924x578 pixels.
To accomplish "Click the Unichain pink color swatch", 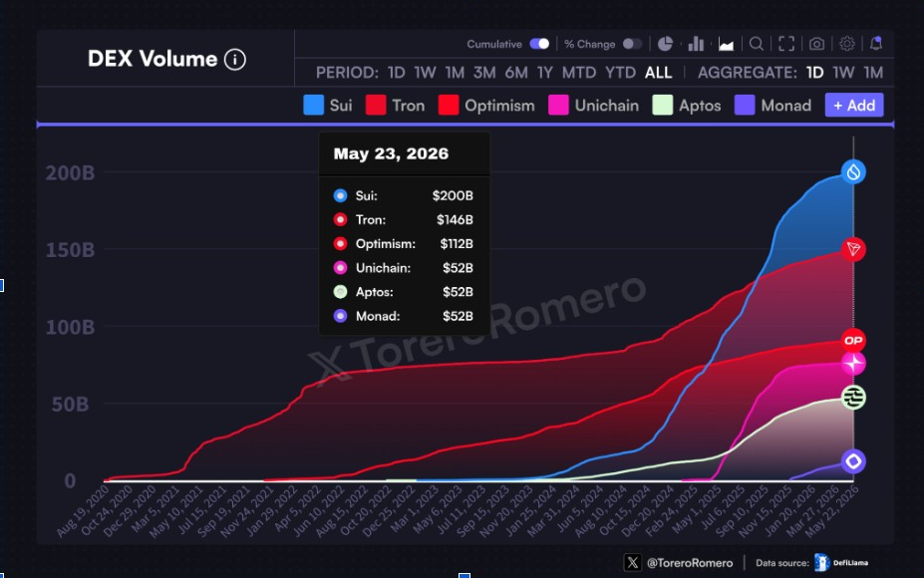I will pos(558,106).
